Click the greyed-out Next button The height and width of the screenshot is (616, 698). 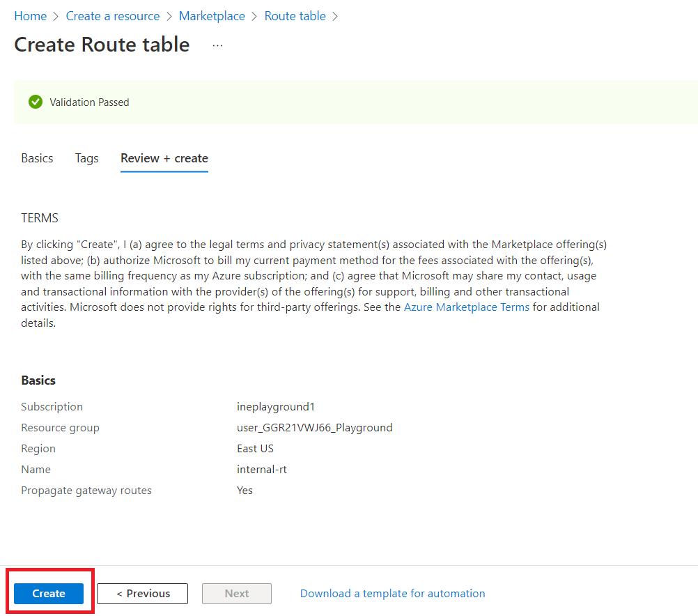(237, 594)
